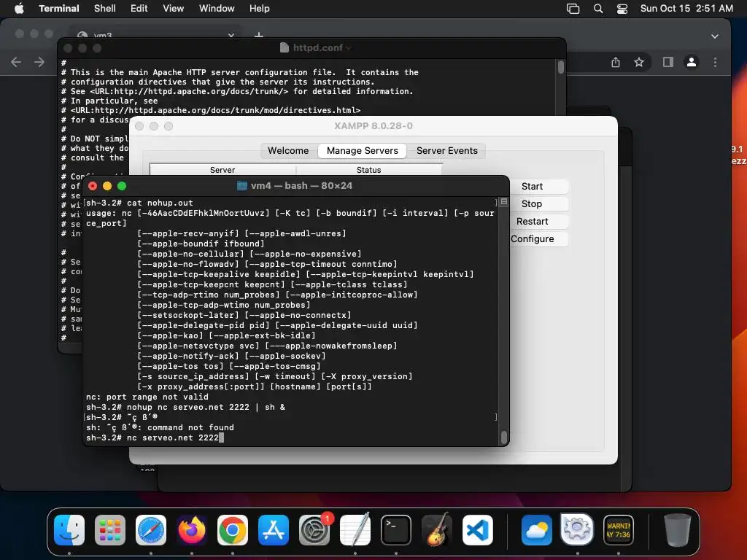Click the Status column header
Viewport: 747px width, 560px height.
368,170
